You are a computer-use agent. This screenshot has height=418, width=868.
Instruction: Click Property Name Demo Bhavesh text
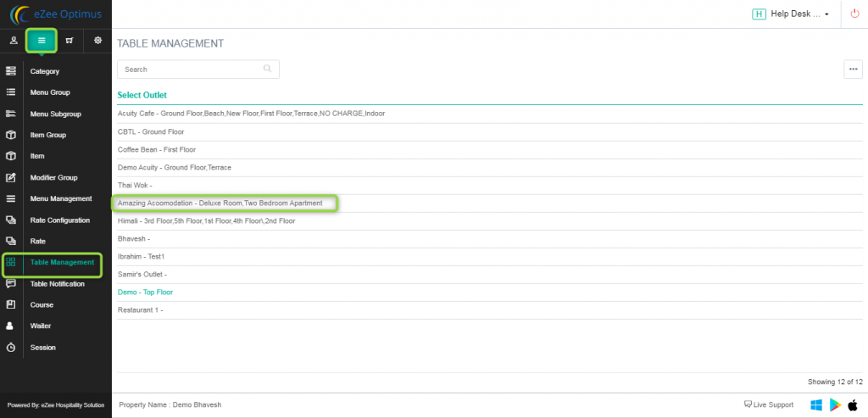[170, 404]
